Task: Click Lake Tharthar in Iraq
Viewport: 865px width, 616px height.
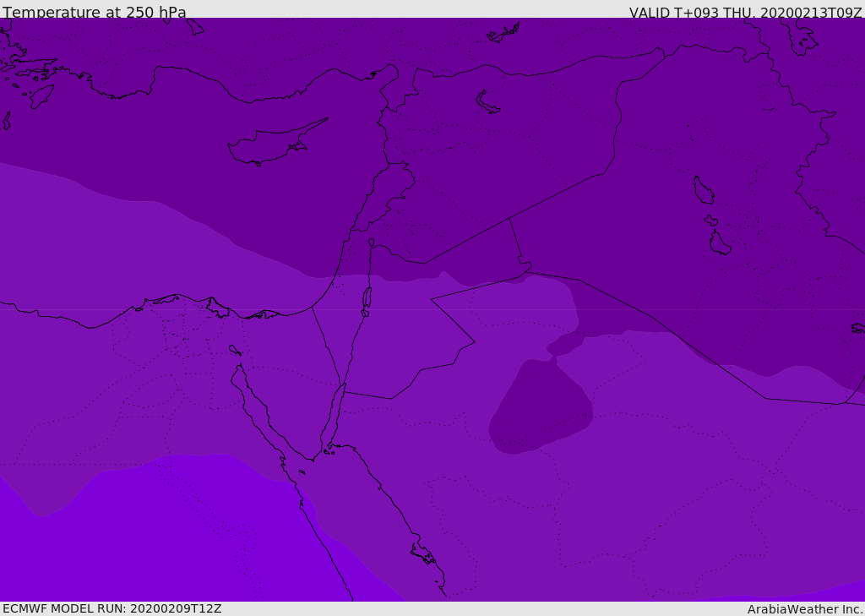Action: pyautogui.click(x=704, y=190)
